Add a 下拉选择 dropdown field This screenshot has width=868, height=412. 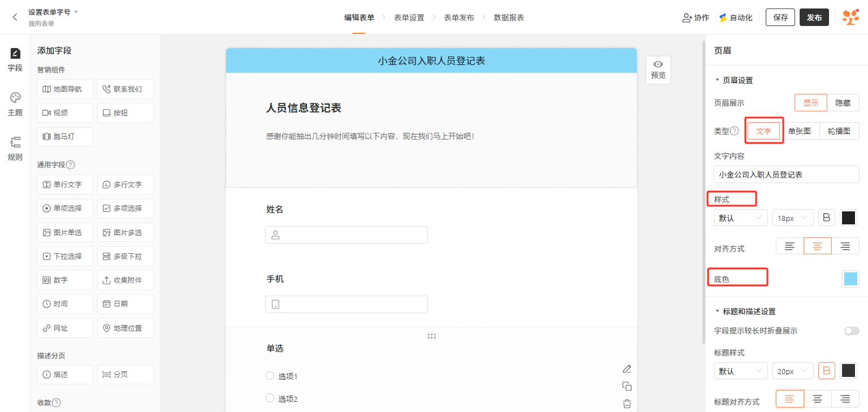click(65, 256)
